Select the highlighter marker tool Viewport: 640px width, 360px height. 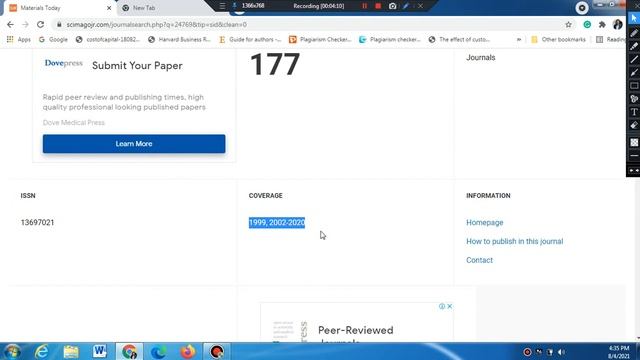click(x=633, y=46)
